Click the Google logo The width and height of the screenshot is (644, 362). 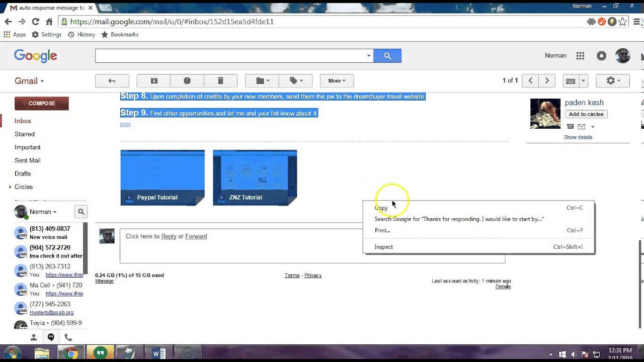(35, 56)
